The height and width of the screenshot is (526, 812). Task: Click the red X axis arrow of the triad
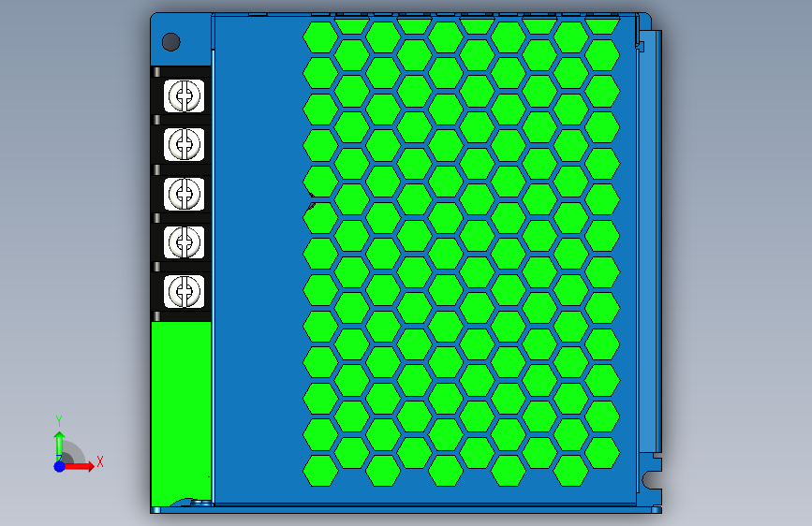(x=79, y=466)
